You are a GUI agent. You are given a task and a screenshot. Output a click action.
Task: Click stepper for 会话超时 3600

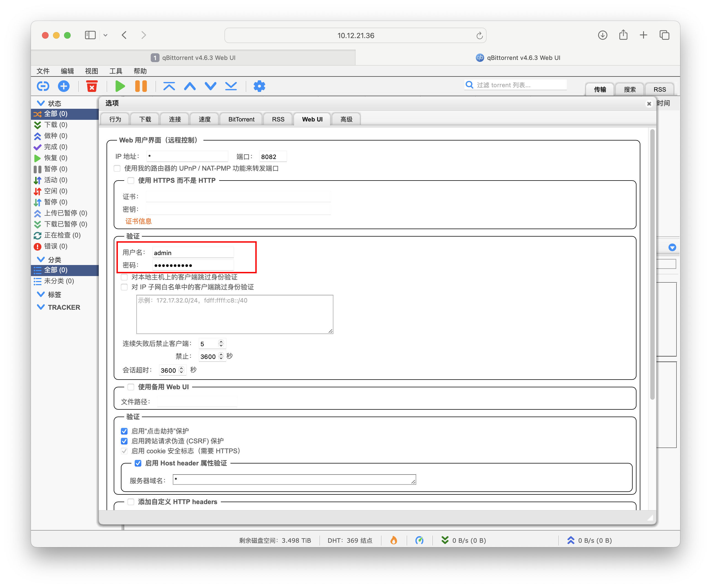(x=181, y=370)
